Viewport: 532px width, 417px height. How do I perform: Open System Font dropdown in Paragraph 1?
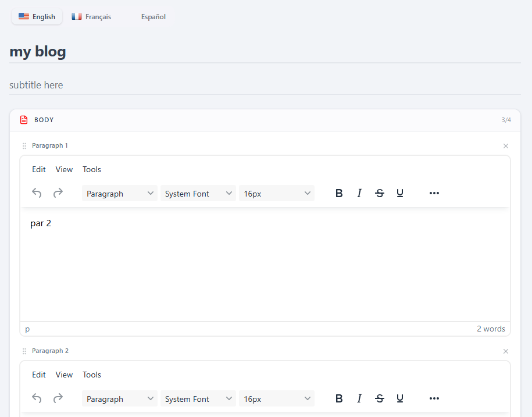pyautogui.click(x=198, y=194)
